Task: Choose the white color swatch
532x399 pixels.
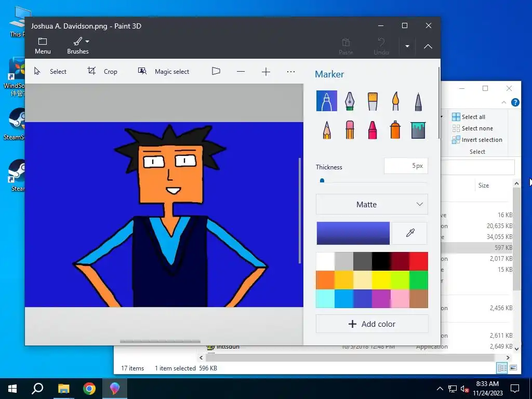Action: tap(325, 261)
